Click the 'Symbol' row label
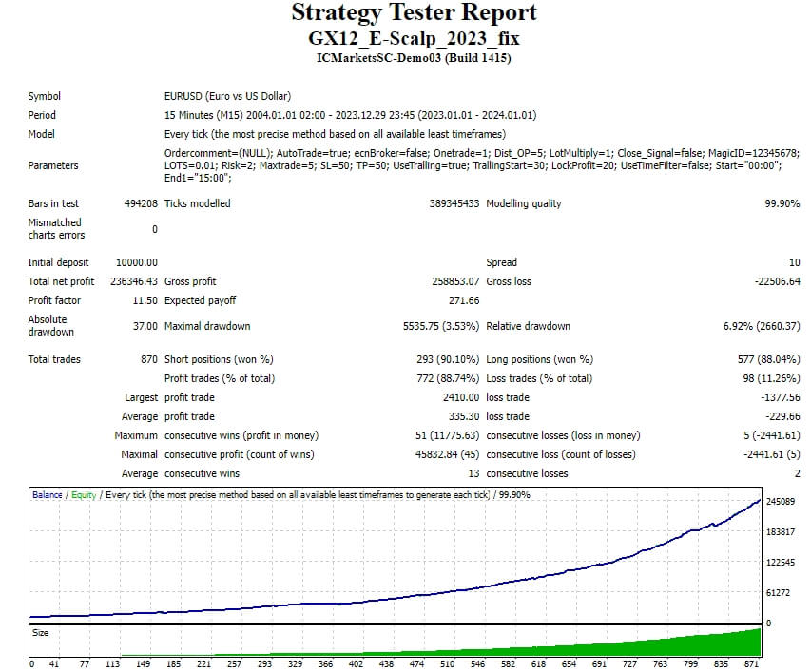The width and height of the screenshot is (811, 672). [44, 96]
